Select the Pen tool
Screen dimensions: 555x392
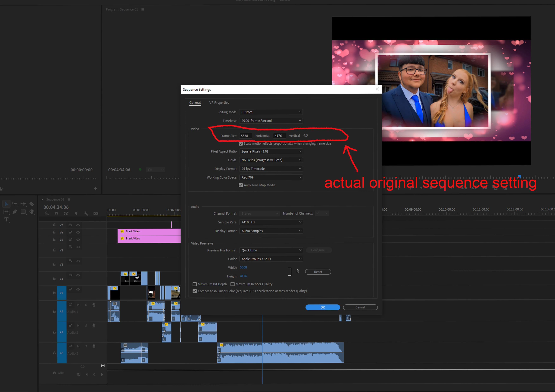point(15,212)
